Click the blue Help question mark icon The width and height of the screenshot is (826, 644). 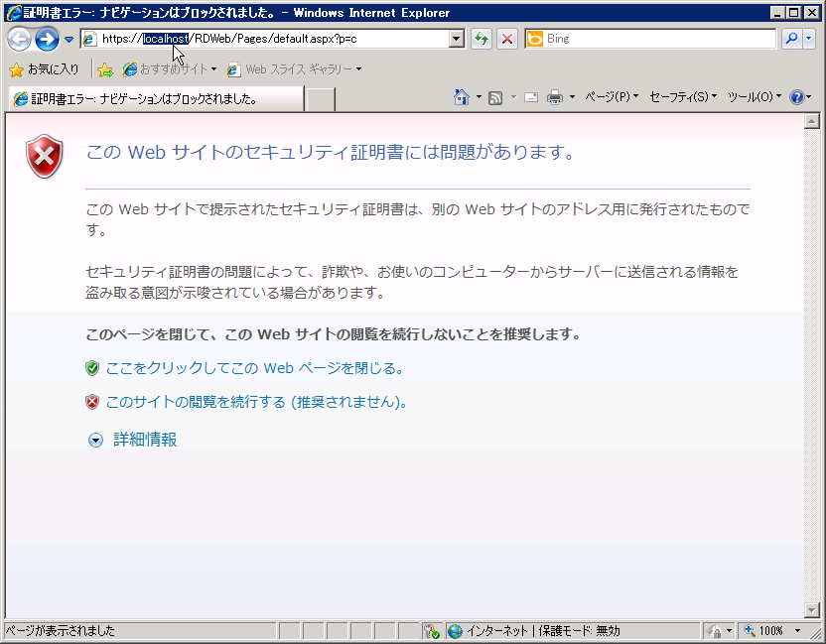pos(796,97)
